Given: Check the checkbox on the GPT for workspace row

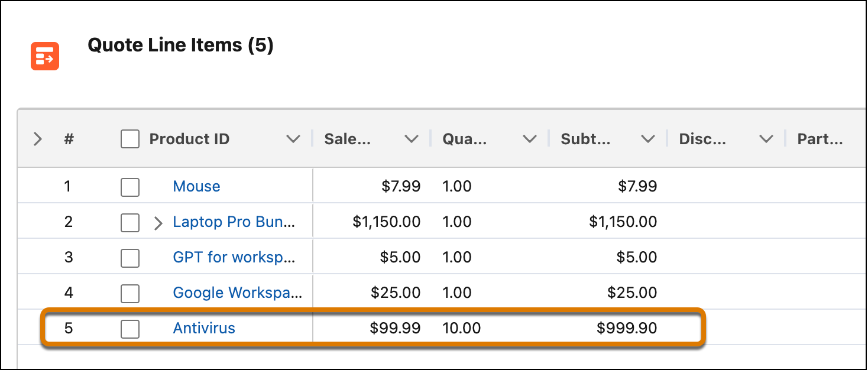Looking at the screenshot, I should pos(129,257).
